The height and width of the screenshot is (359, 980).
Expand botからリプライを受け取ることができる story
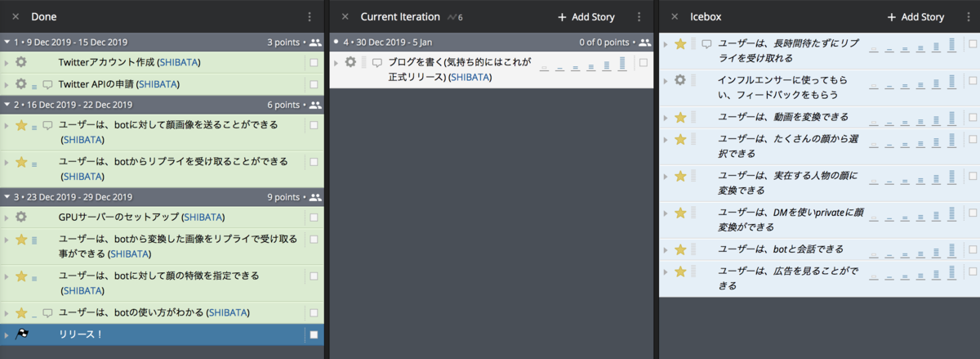(7, 162)
